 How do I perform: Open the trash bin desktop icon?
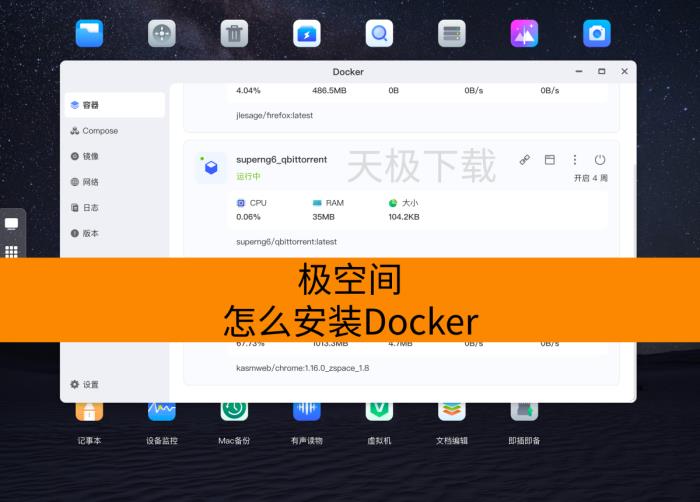coord(234,34)
